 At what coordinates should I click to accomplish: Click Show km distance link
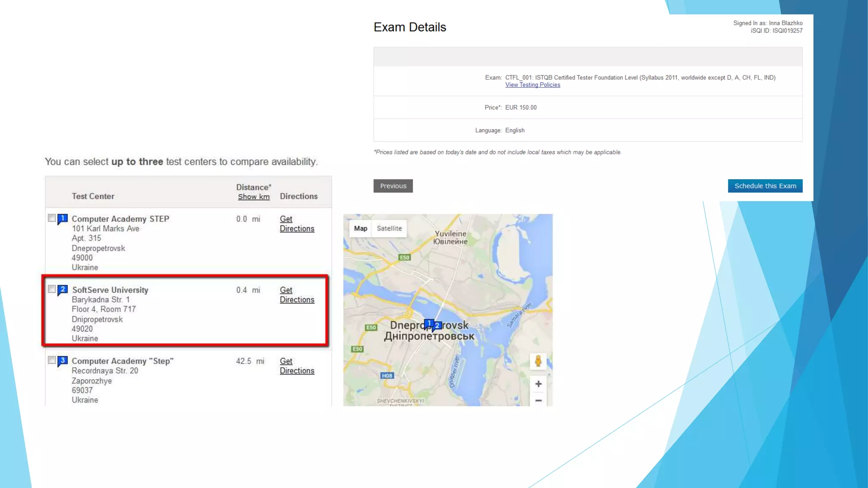tap(253, 197)
